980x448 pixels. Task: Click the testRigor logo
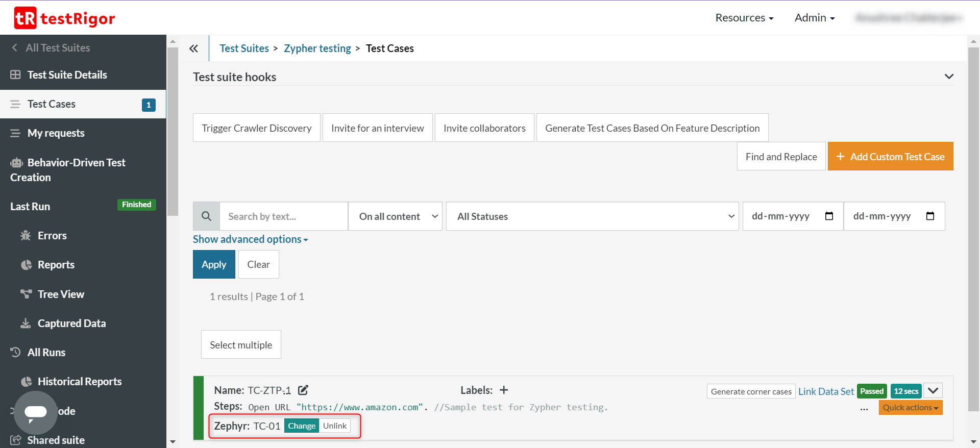64,18
